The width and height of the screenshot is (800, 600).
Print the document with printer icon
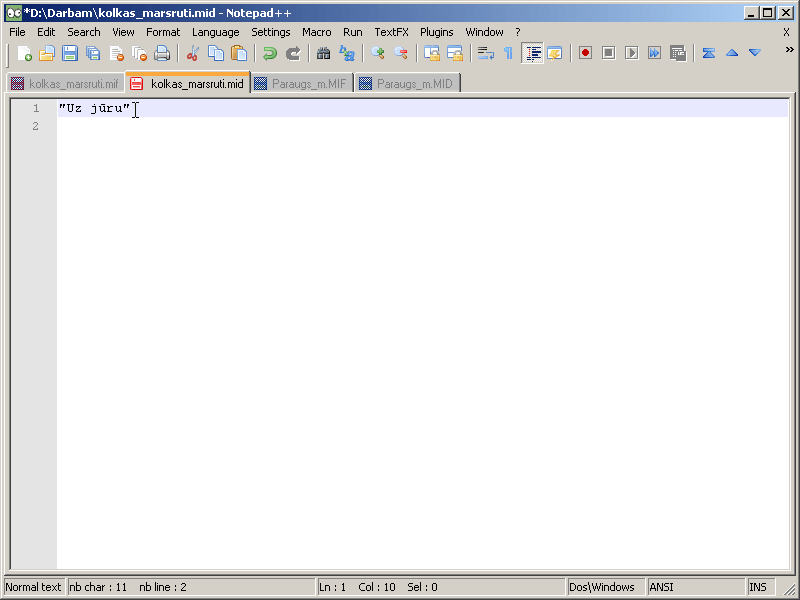162,53
